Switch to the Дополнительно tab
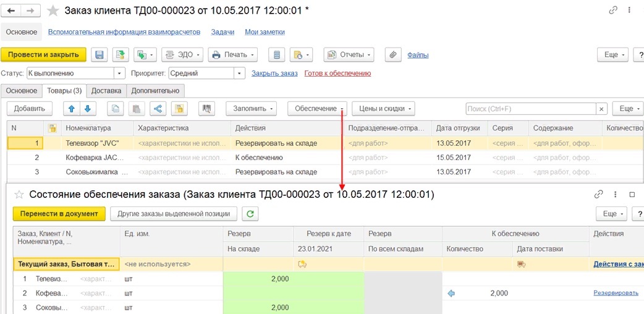The image size is (644, 314). 155,91
